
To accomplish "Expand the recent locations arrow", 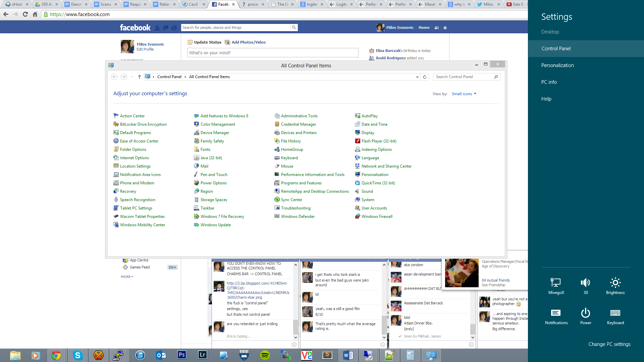I will pyautogui.click(x=132, y=77).
